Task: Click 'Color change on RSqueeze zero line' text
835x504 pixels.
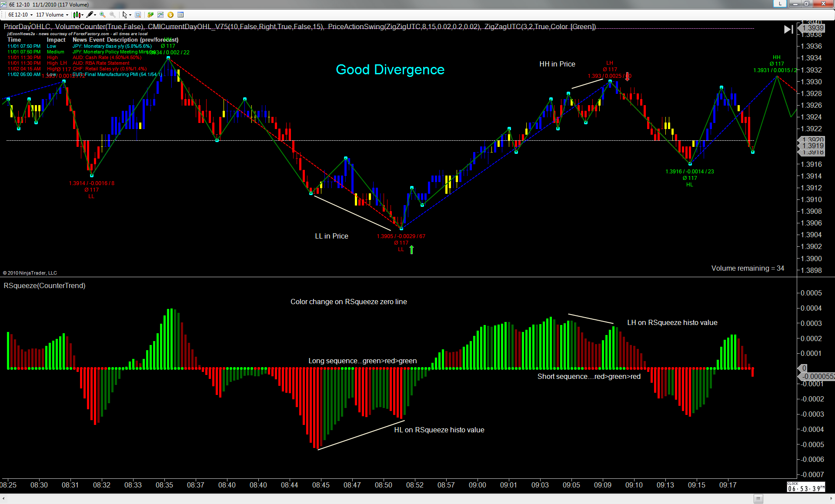Action: coord(349,302)
